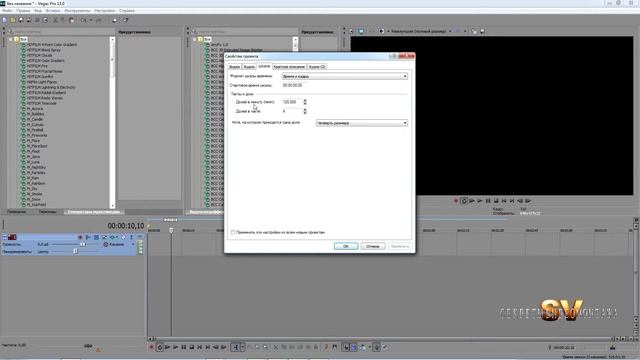
Task: Toggle Loop Playback in timeline transport
Action: coord(160,347)
